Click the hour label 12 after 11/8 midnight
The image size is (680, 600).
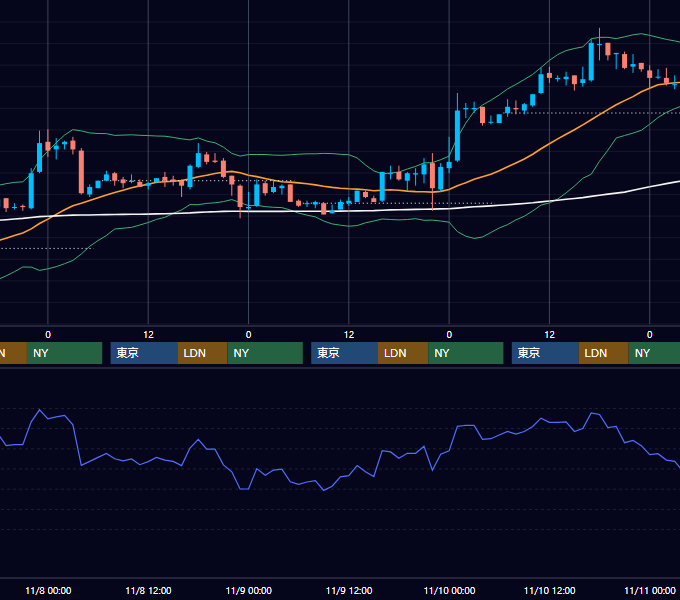pyautogui.click(x=148, y=335)
